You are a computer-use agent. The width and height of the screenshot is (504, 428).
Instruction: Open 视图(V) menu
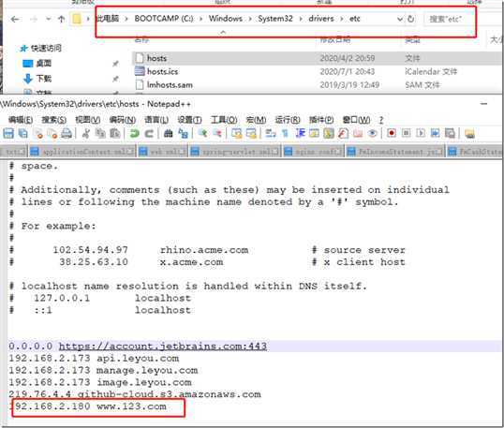[x=87, y=120]
